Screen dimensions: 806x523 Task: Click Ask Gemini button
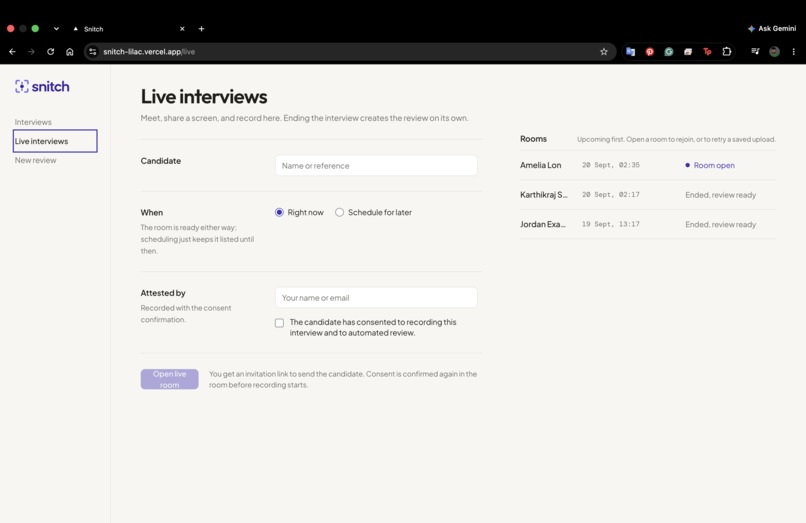[x=772, y=29]
